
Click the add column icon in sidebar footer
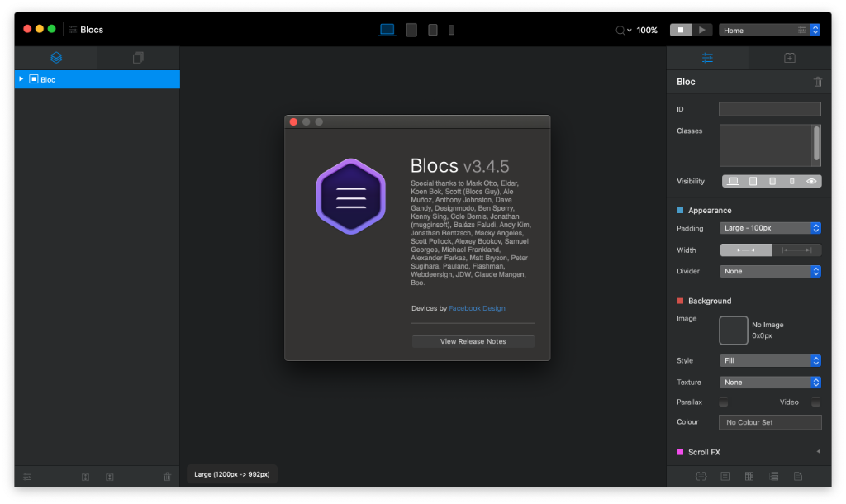click(85, 477)
